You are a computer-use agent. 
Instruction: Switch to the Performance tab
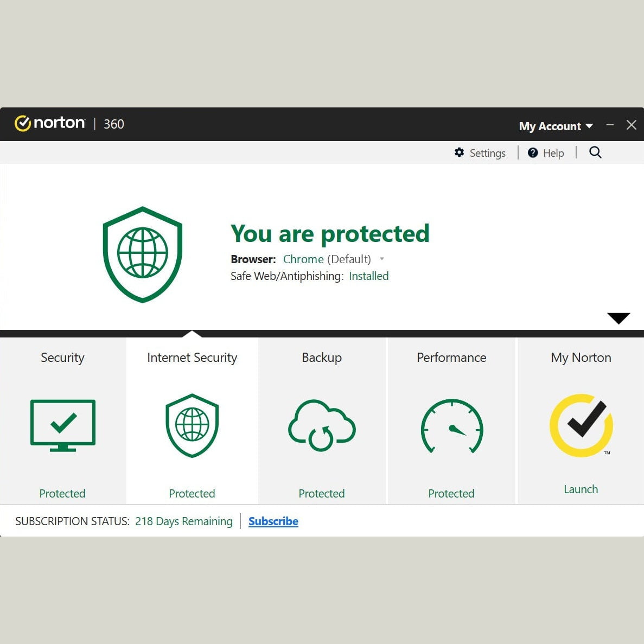(451, 358)
